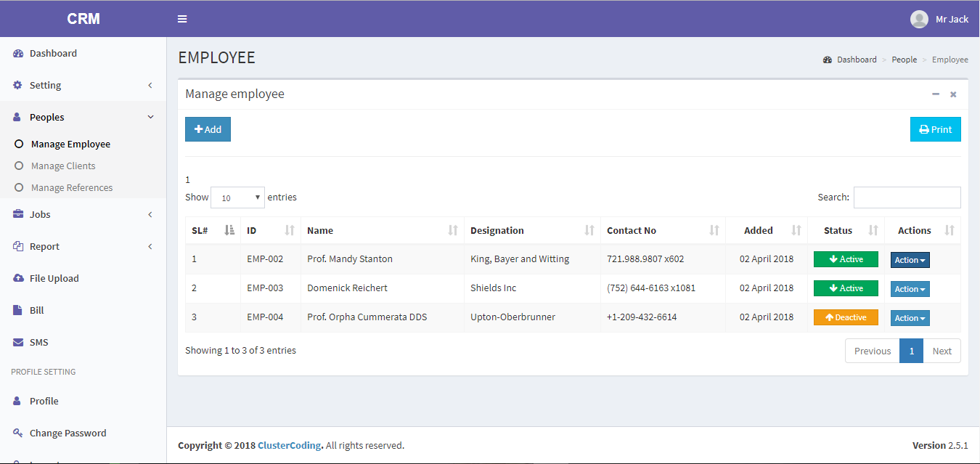This screenshot has height=464, width=980.
Task: Open Action dropdown for Prof. Mandy Stanton
Action: click(x=910, y=260)
